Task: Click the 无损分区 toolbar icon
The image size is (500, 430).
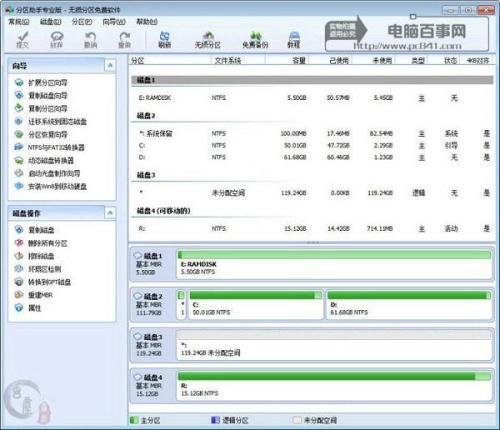Action: 208,39
